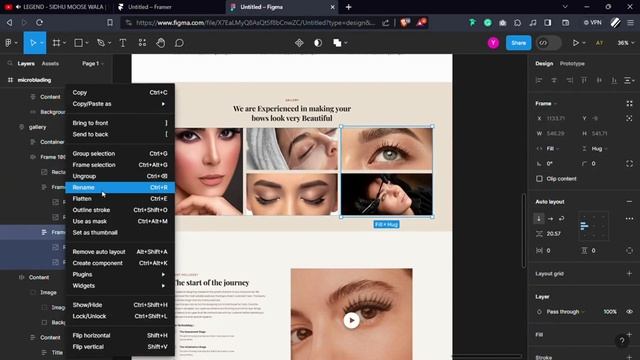Select wrap auto layout direction
Viewport: 640px width, 360px height.
point(562,219)
